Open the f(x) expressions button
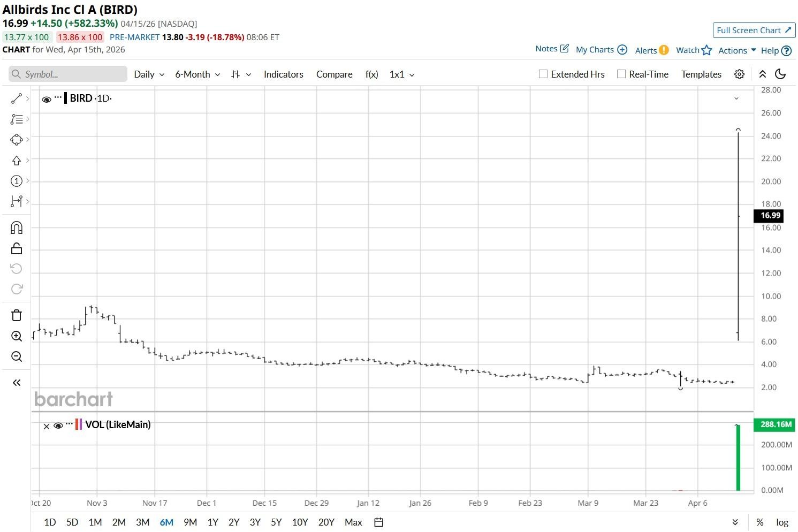Viewport: 798px width, 532px height. pos(372,74)
